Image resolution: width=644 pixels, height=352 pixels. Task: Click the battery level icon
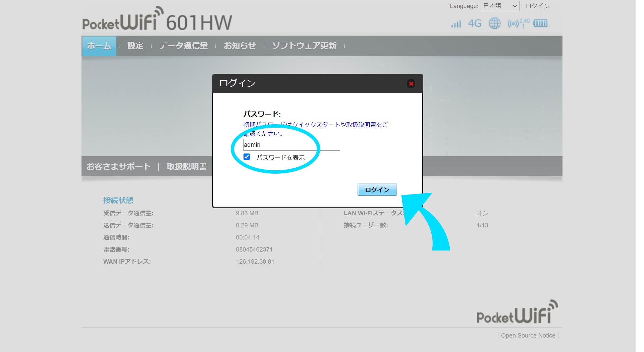[x=540, y=24]
